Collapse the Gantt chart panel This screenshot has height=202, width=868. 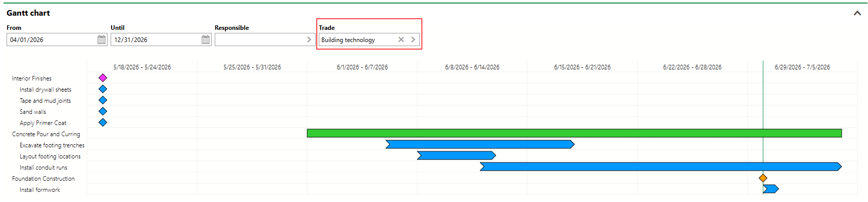(x=857, y=13)
